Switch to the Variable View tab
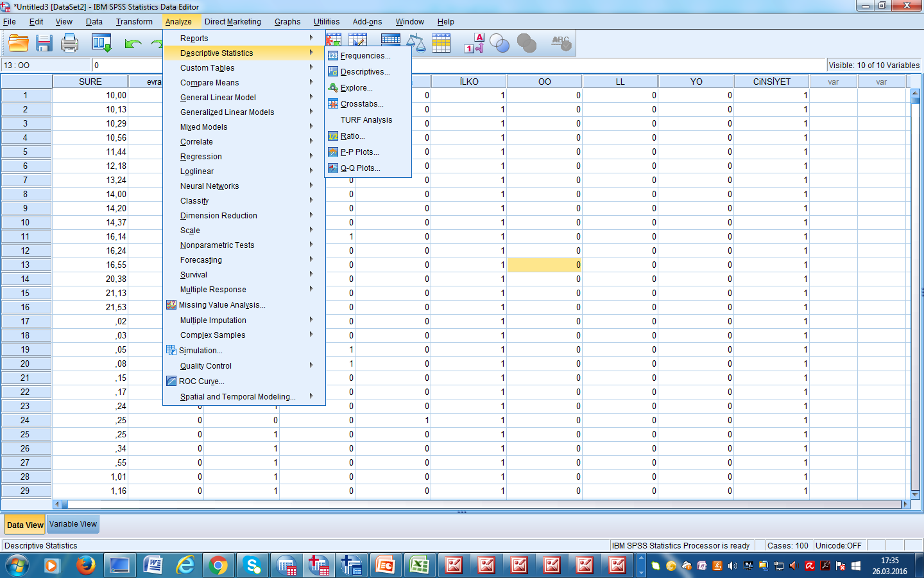The height and width of the screenshot is (578, 924). pos(73,524)
